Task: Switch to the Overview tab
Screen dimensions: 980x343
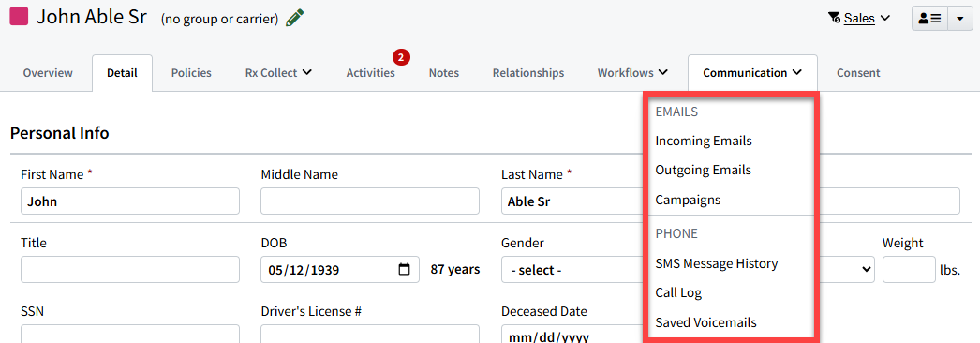Action: point(48,73)
